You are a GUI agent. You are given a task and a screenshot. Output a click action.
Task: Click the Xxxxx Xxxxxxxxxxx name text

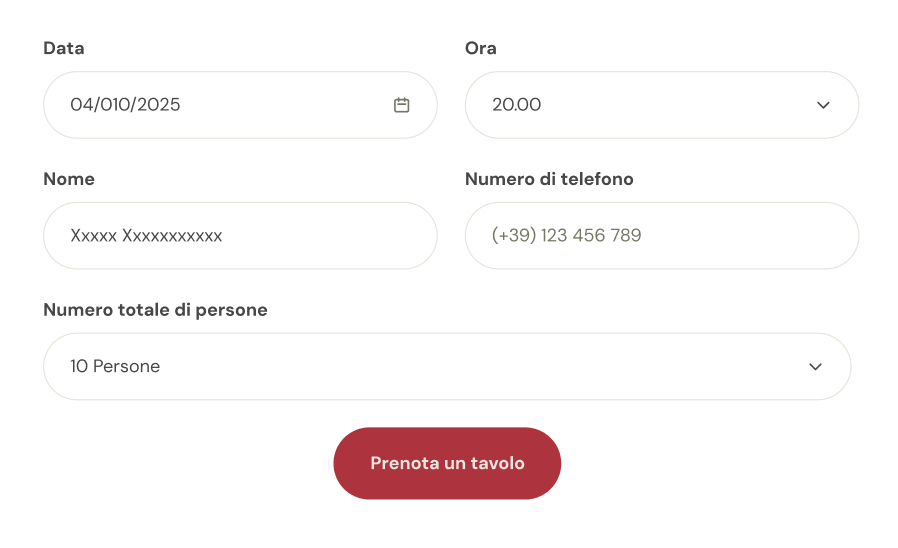pyautogui.click(x=146, y=236)
